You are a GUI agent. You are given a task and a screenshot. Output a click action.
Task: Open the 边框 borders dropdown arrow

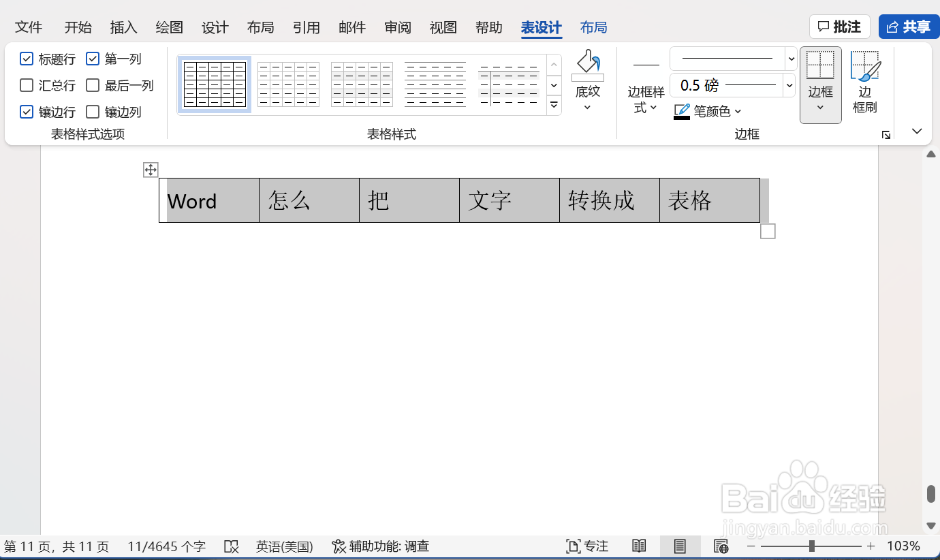tap(820, 108)
